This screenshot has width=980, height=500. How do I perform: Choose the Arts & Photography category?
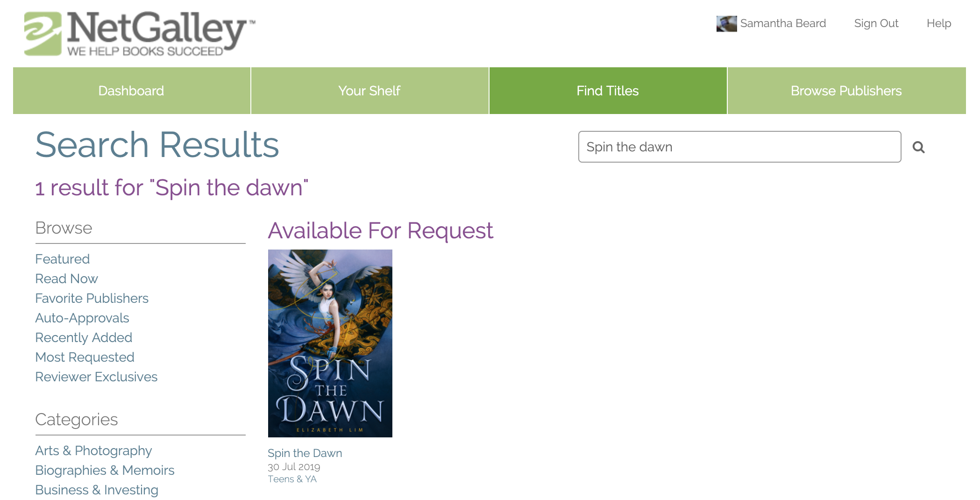[x=94, y=450]
